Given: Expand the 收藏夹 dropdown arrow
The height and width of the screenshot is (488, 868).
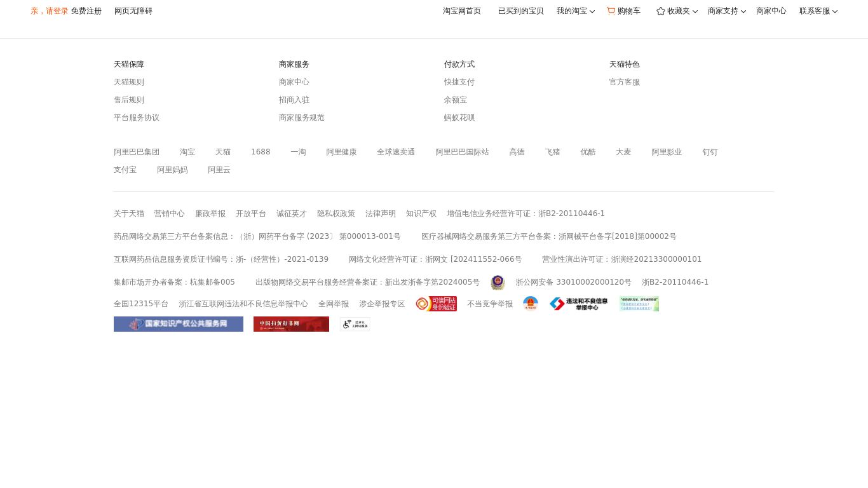Looking at the screenshot, I should point(695,11).
